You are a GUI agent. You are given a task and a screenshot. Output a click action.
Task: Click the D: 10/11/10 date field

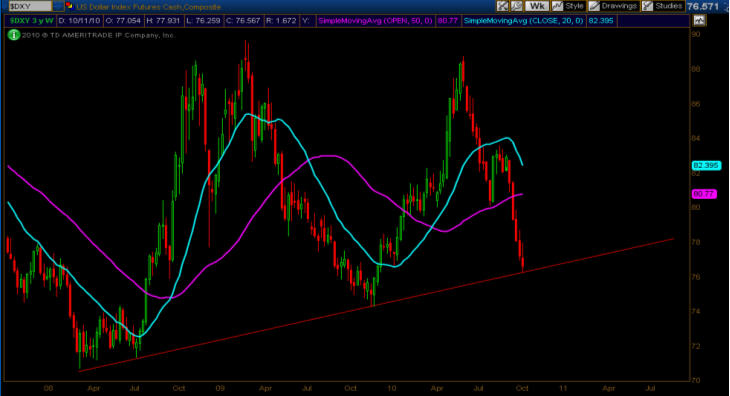(x=79, y=20)
